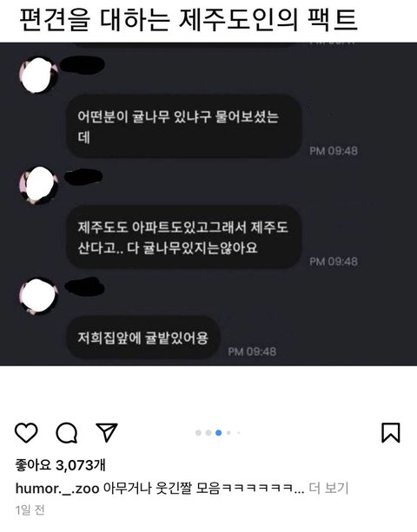The image size is (417, 532).
Task: Expand caption with 더 보기
Action: [328, 489]
